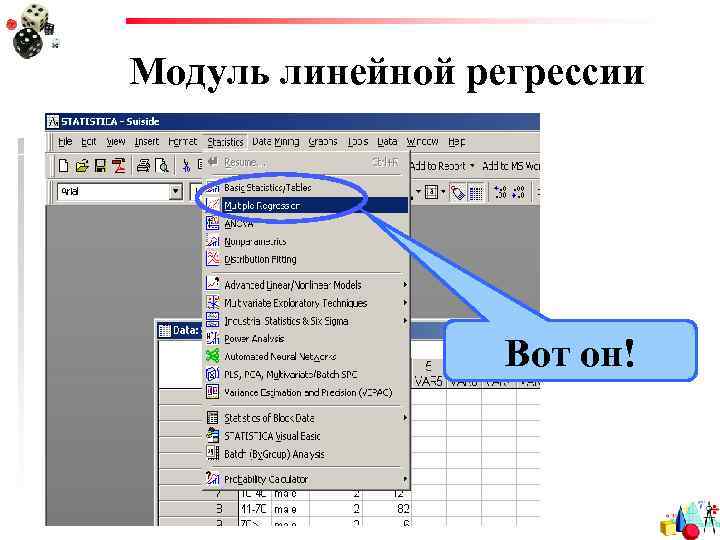Image resolution: width=720 pixels, height=540 pixels.
Task: Open the Window menu
Action: 422,142
